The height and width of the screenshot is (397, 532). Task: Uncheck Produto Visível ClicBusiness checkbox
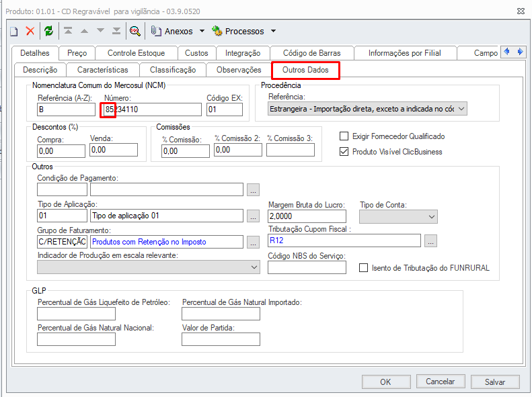pyautogui.click(x=344, y=151)
